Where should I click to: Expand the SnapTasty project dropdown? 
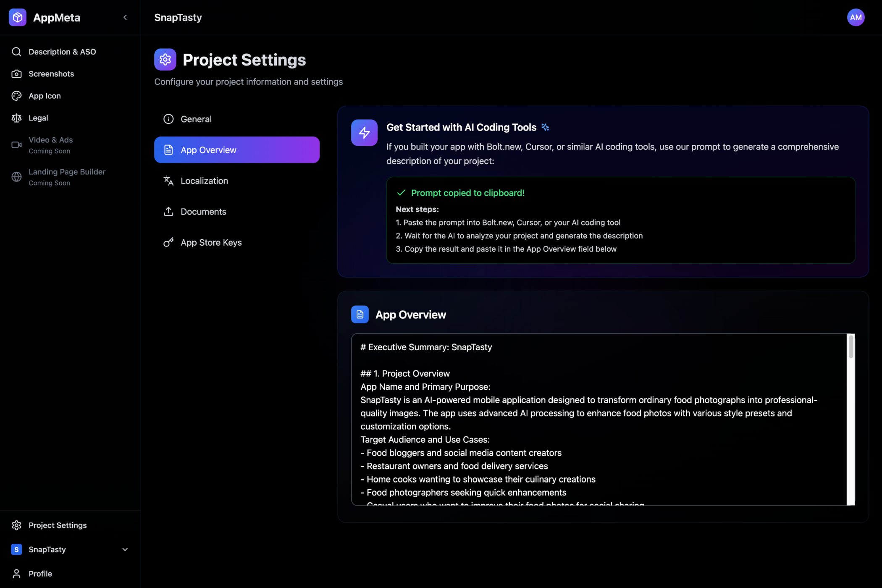pyautogui.click(x=125, y=549)
